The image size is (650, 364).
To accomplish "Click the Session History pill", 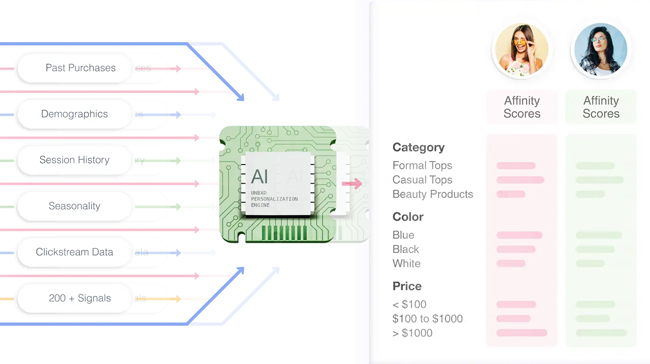I will pyautogui.click(x=74, y=160).
